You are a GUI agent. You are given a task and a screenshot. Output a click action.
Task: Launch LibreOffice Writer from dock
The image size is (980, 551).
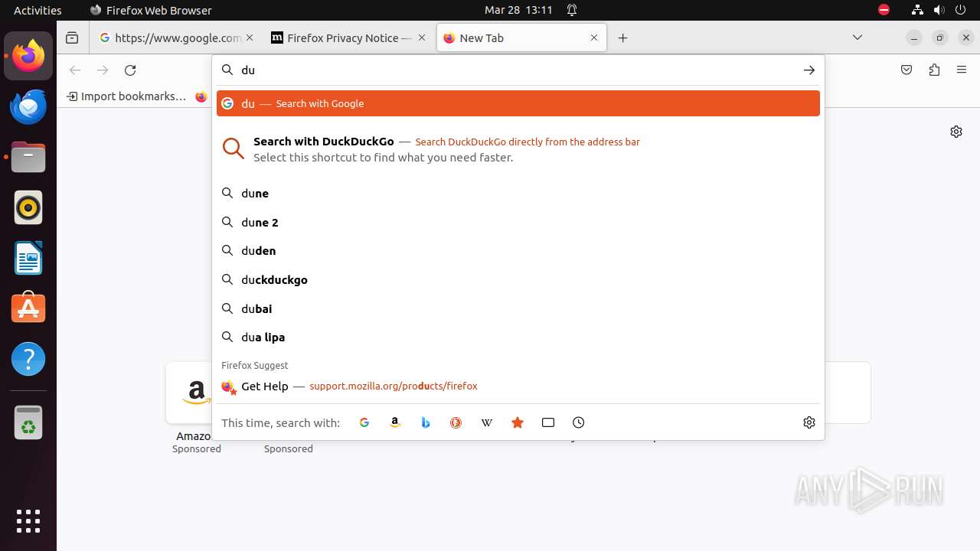(28, 258)
